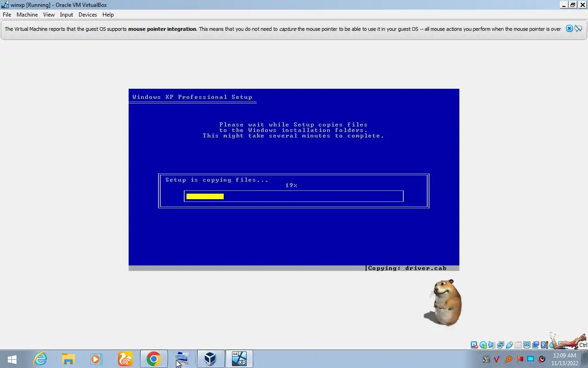Open the View menu
588x368 pixels.
tap(49, 15)
